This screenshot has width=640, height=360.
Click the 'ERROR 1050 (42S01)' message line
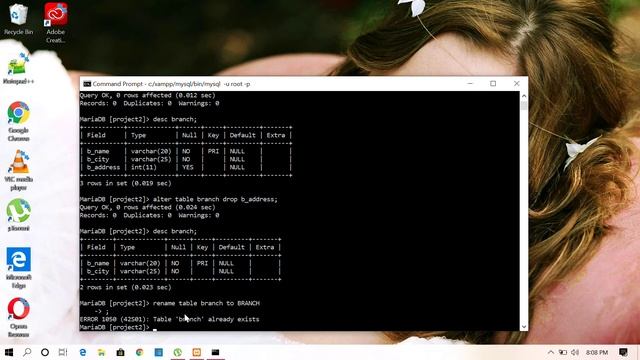(169, 319)
